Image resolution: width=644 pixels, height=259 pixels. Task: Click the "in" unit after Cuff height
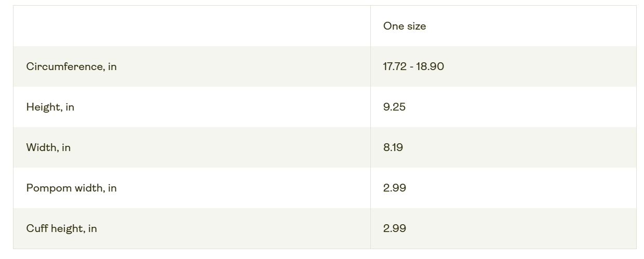click(92, 228)
